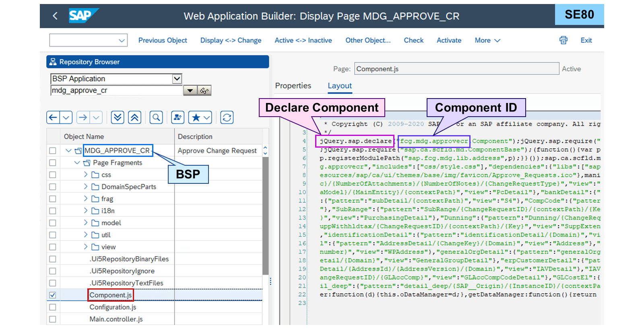Check the Page Fragments row checkbox
The image size is (644, 329).
(x=52, y=163)
